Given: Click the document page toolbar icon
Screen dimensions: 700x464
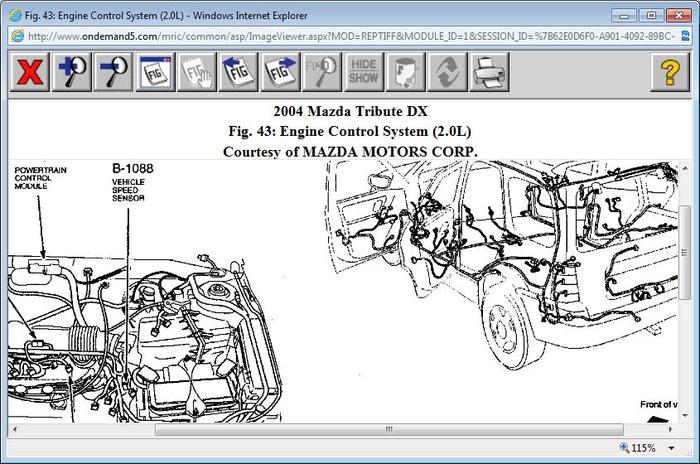Looking at the screenshot, I should [406, 72].
